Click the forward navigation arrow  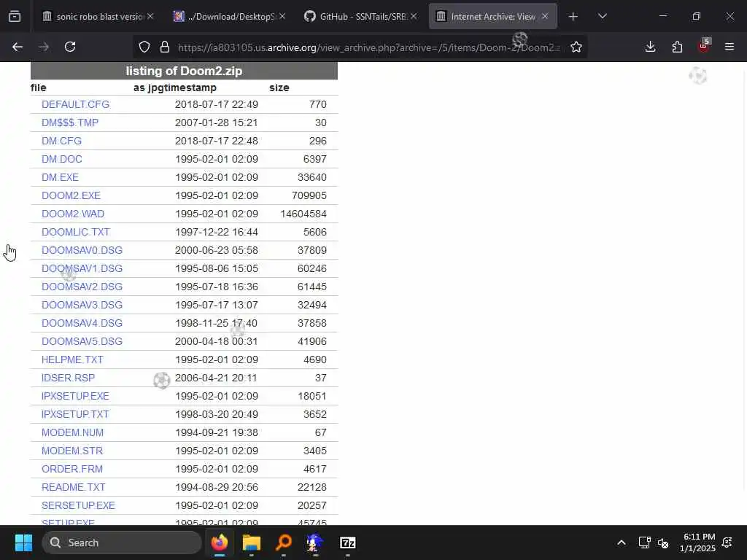(44, 47)
